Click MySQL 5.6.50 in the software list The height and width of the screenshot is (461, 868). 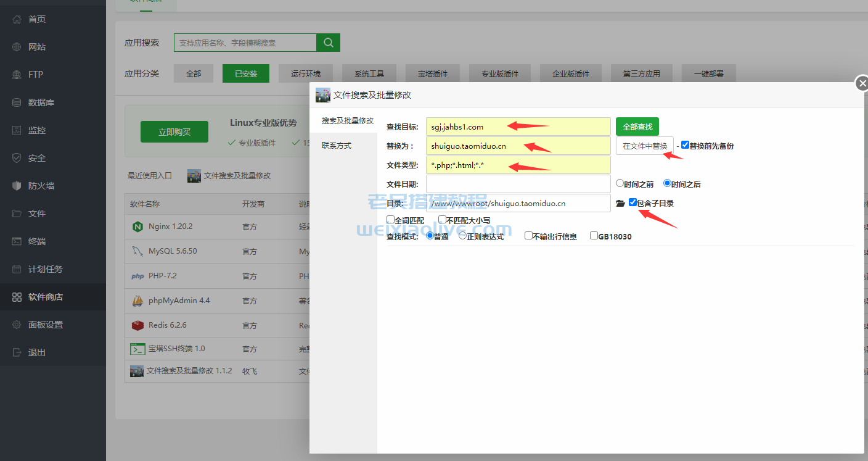(x=173, y=251)
